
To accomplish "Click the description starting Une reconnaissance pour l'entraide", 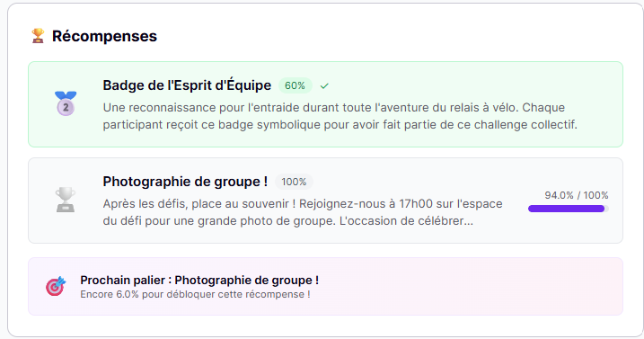I will [340, 116].
